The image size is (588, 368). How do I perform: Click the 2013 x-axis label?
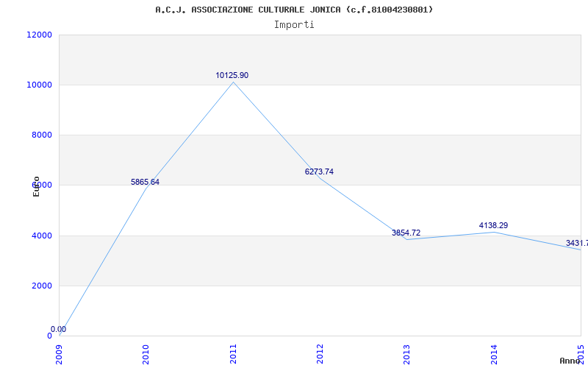407,355
